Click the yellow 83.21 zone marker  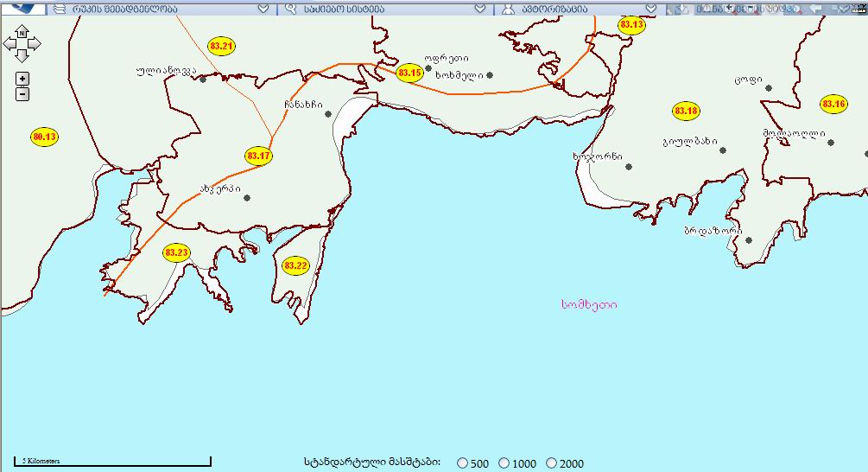pyautogui.click(x=221, y=46)
